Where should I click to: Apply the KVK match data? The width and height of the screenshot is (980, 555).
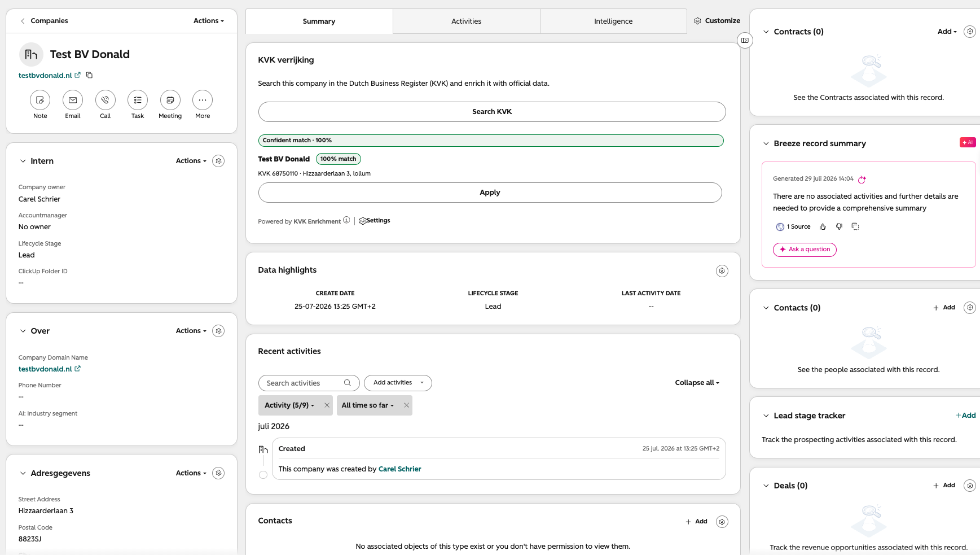click(490, 193)
